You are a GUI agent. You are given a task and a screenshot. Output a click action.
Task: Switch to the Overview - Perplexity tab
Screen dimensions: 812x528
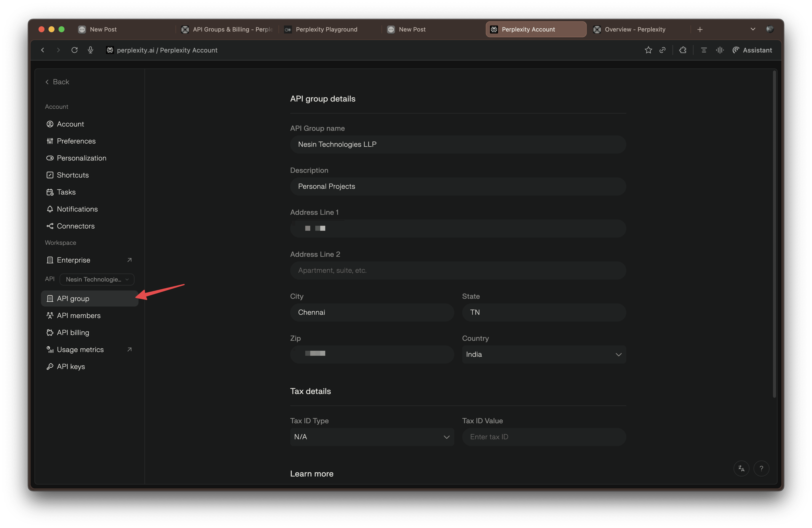pyautogui.click(x=639, y=29)
